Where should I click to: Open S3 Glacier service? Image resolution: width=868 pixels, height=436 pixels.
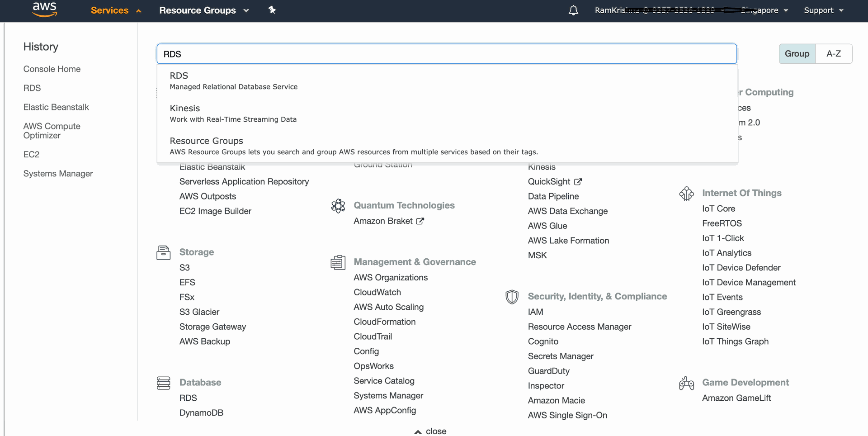(x=199, y=312)
